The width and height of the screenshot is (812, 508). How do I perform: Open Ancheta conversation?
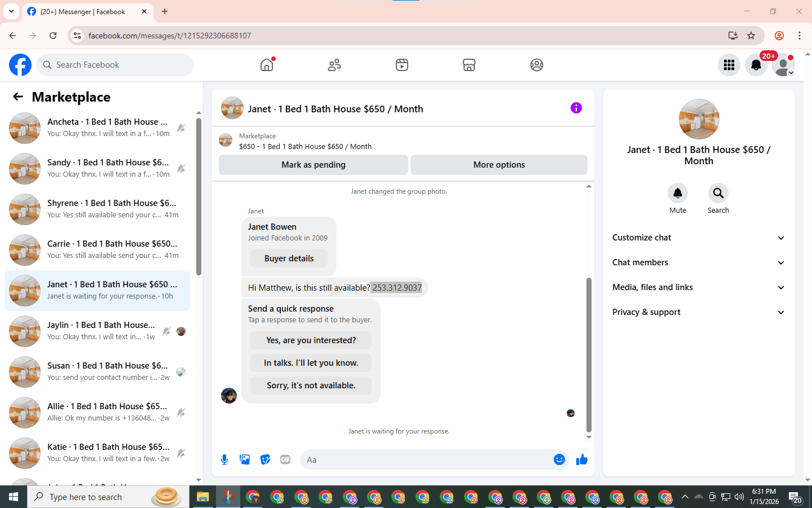coord(97,128)
